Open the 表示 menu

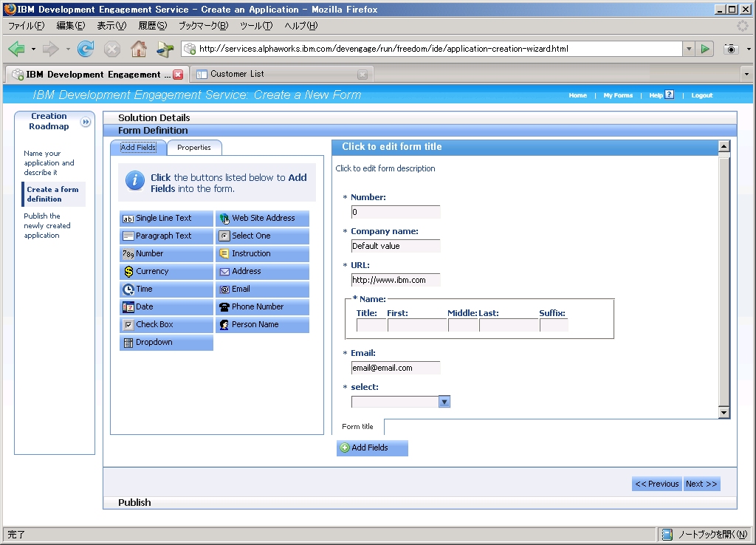click(x=111, y=26)
